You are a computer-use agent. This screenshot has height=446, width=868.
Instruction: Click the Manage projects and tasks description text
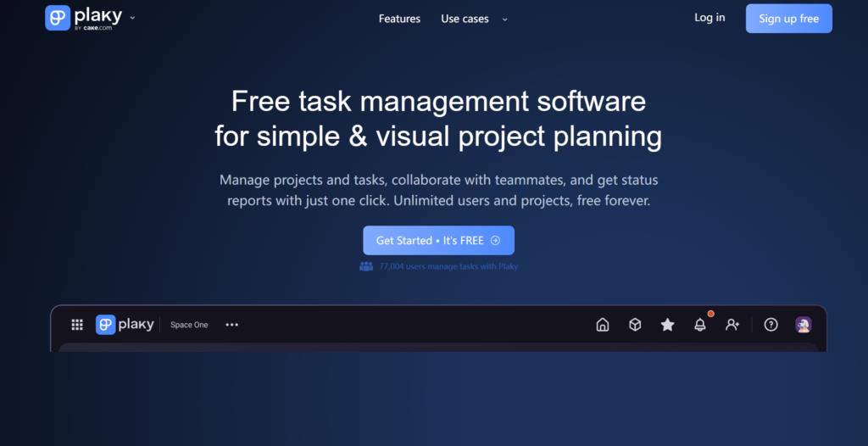(x=438, y=190)
